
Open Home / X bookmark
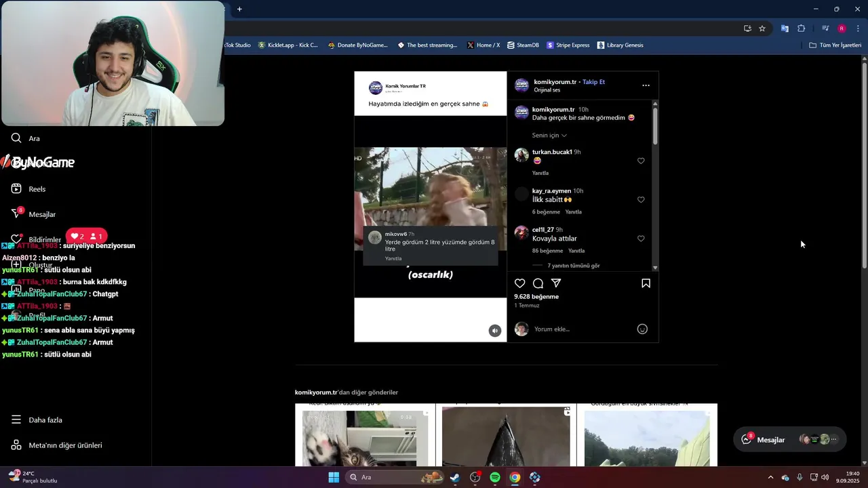coord(484,45)
